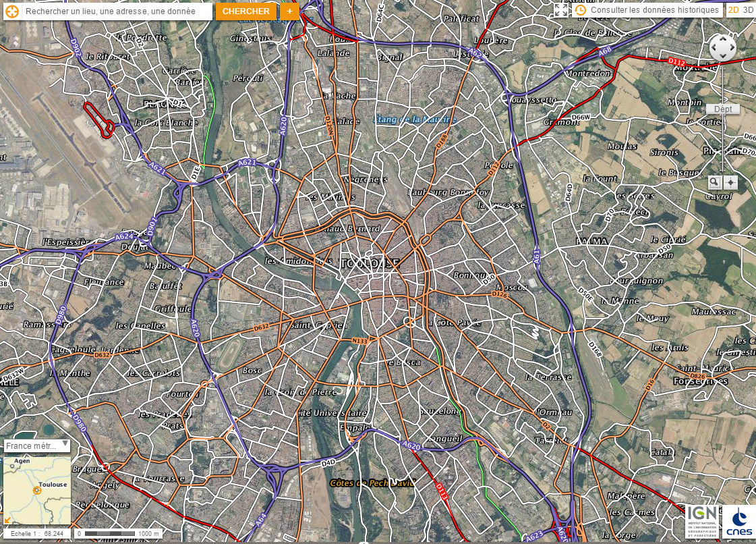Click the 'D113' red road label
The image size is (756, 544).
point(442,491)
